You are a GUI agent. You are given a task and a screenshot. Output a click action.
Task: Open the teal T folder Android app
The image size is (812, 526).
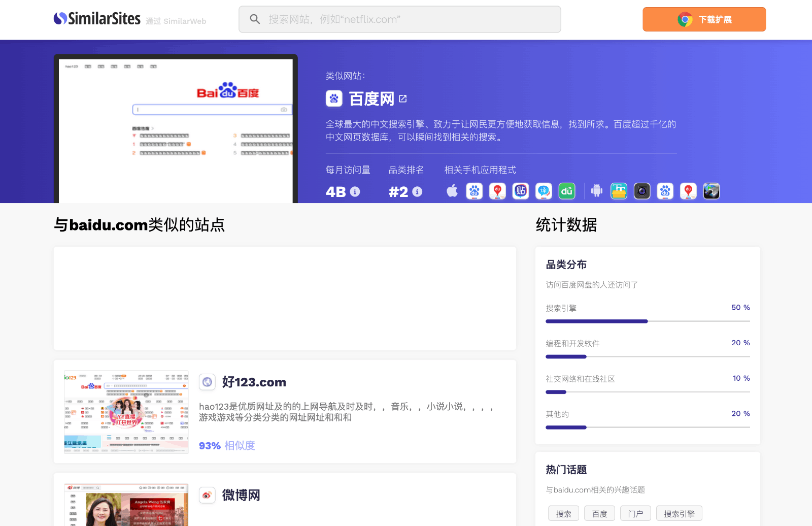[619, 191]
